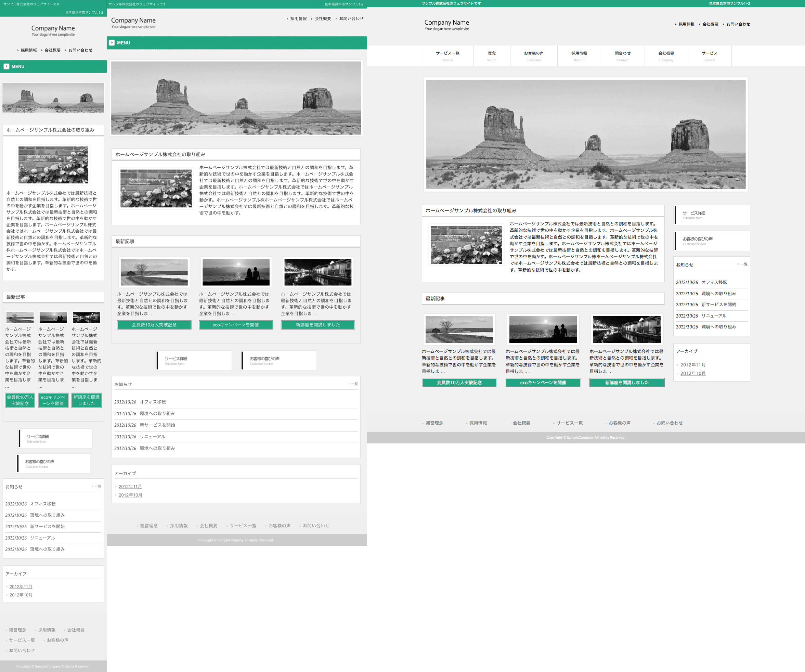Select the 理念 Vision navigation tab
The image size is (805, 672).
pos(491,55)
